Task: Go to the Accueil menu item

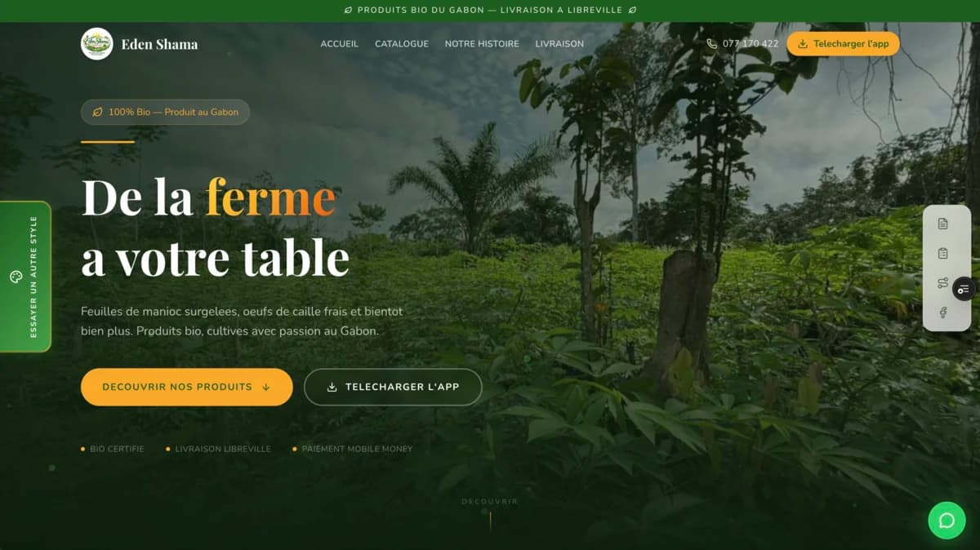Action: (x=339, y=44)
